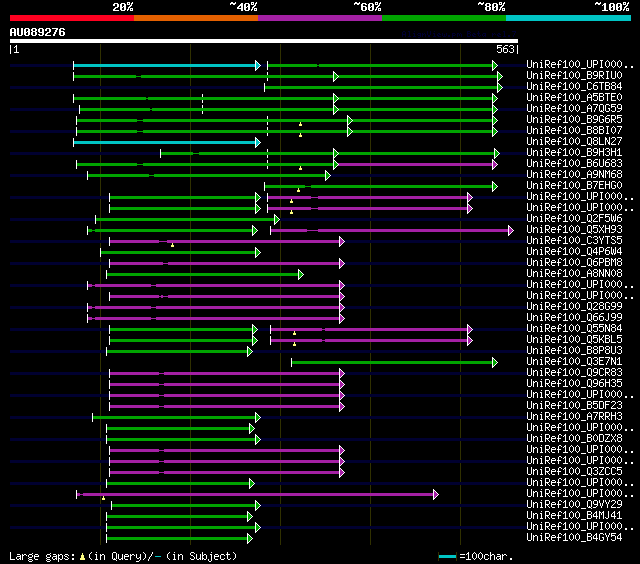Click the long purple bar in Q5XH93 row
Image resolution: width=640 pixels, height=564 pixels.
click(x=390, y=231)
